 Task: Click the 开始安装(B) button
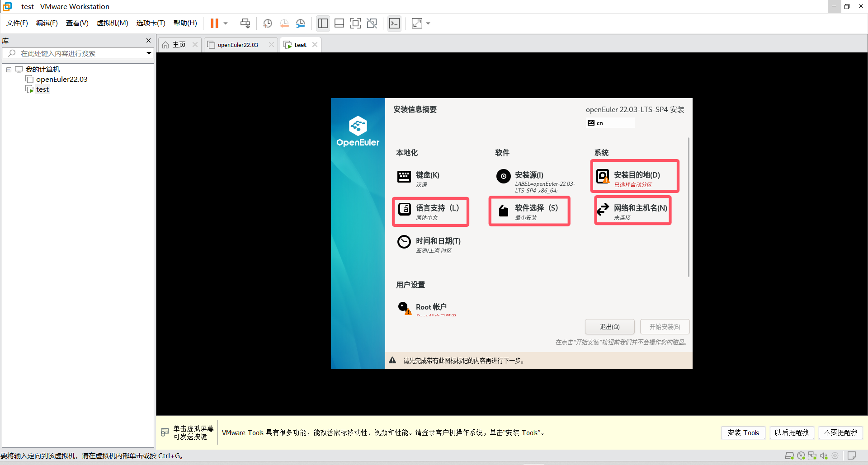(665, 327)
